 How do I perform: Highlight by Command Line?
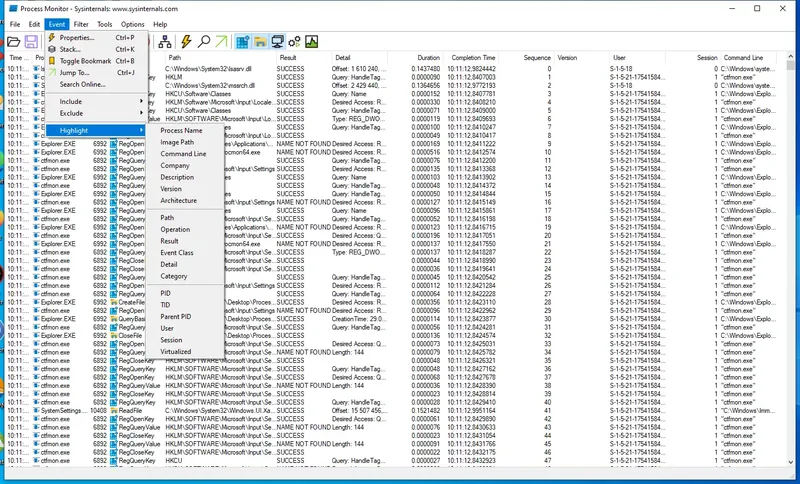pyautogui.click(x=185, y=154)
